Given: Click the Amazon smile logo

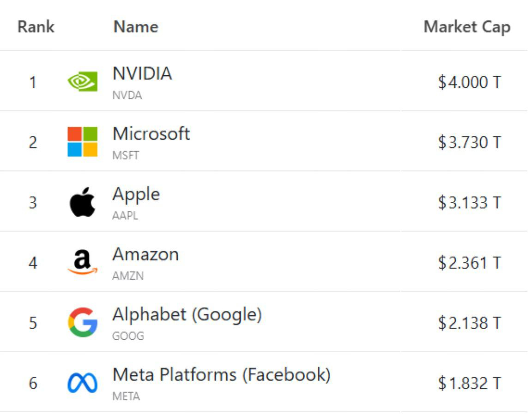Looking at the screenshot, I should click(x=82, y=262).
